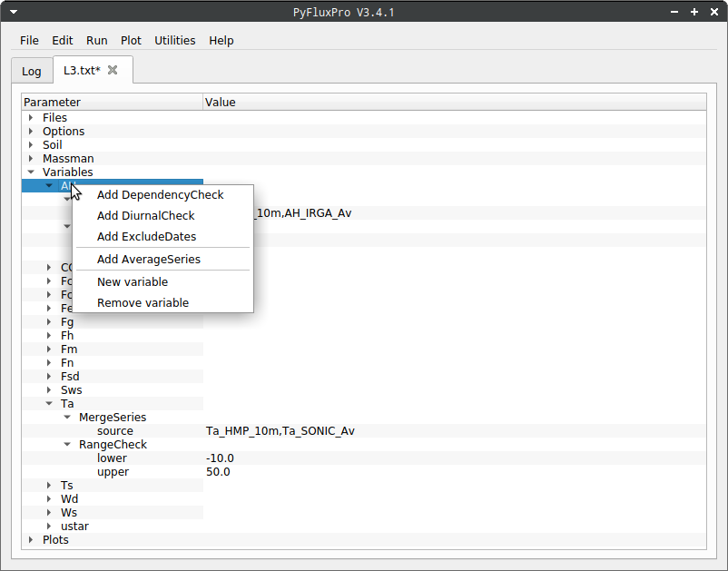Expand the Plots section
The image size is (728, 571).
tap(31, 539)
